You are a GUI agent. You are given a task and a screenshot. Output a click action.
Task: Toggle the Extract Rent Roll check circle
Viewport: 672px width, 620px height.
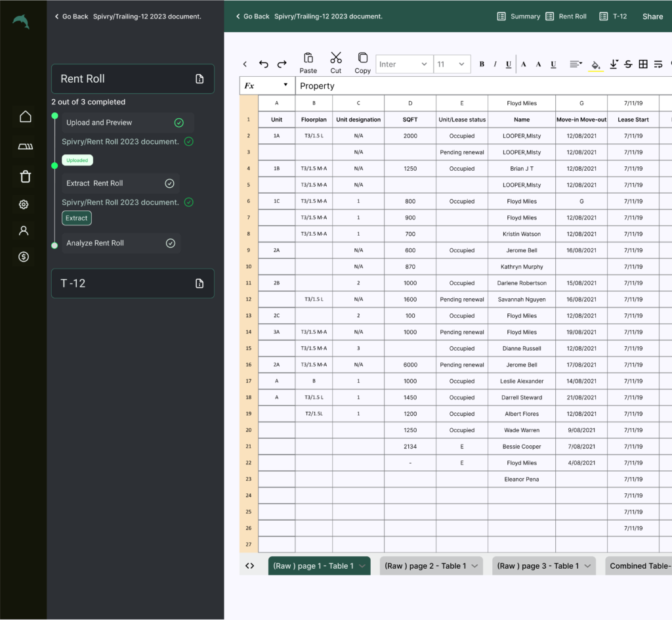(170, 183)
